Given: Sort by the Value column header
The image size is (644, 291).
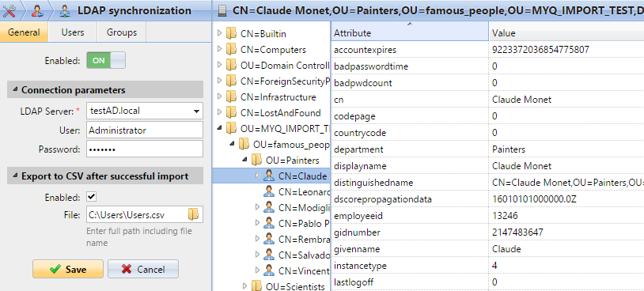Looking at the screenshot, I should [566, 32].
